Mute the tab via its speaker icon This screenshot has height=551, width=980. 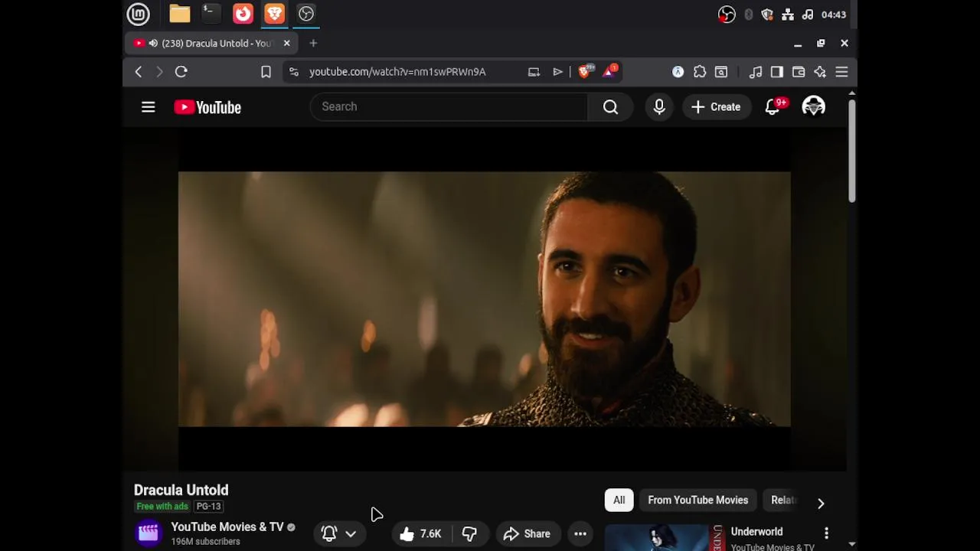tap(153, 44)
